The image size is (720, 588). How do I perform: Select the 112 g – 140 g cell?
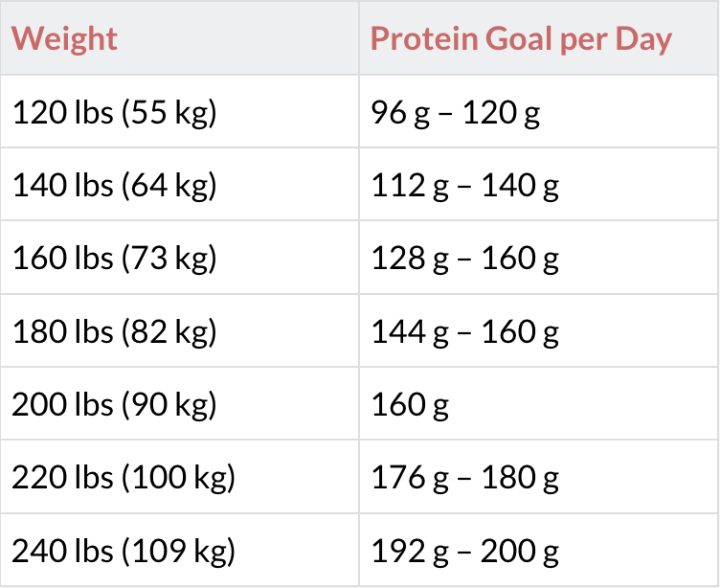tap(538, 185)
